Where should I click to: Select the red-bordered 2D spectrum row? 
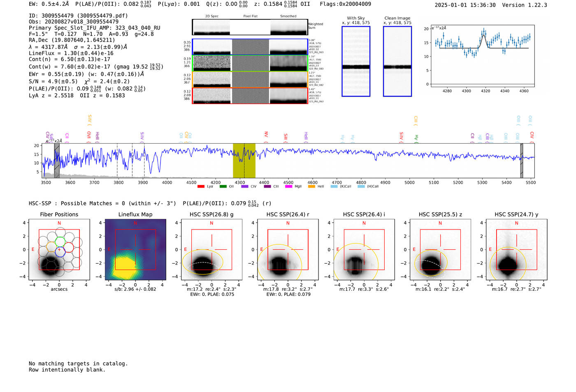click(250, 95)
